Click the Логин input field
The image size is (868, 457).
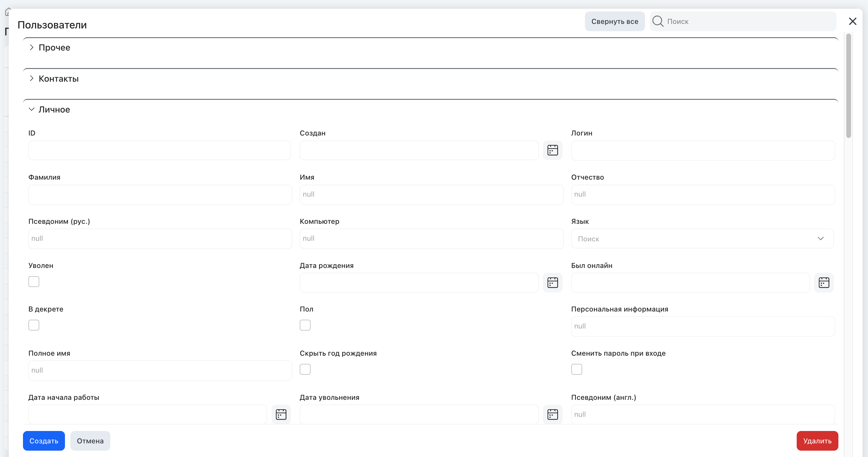(703, 150)
